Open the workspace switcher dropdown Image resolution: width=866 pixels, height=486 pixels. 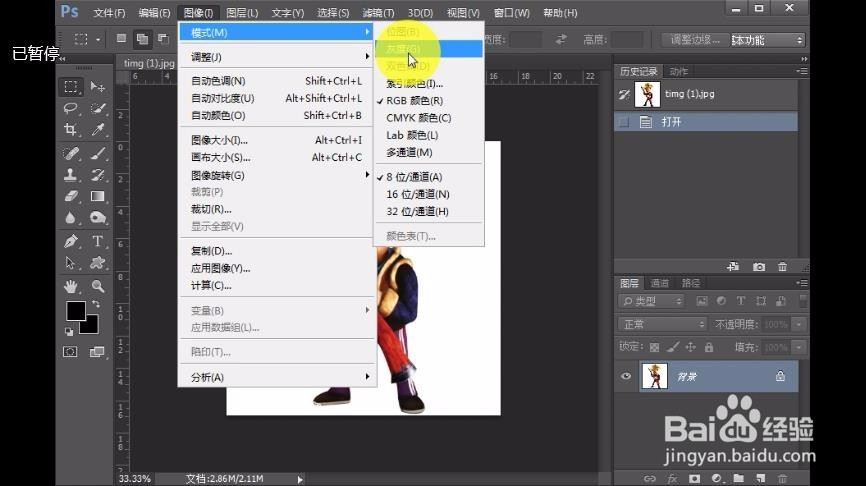click(768, 40)
